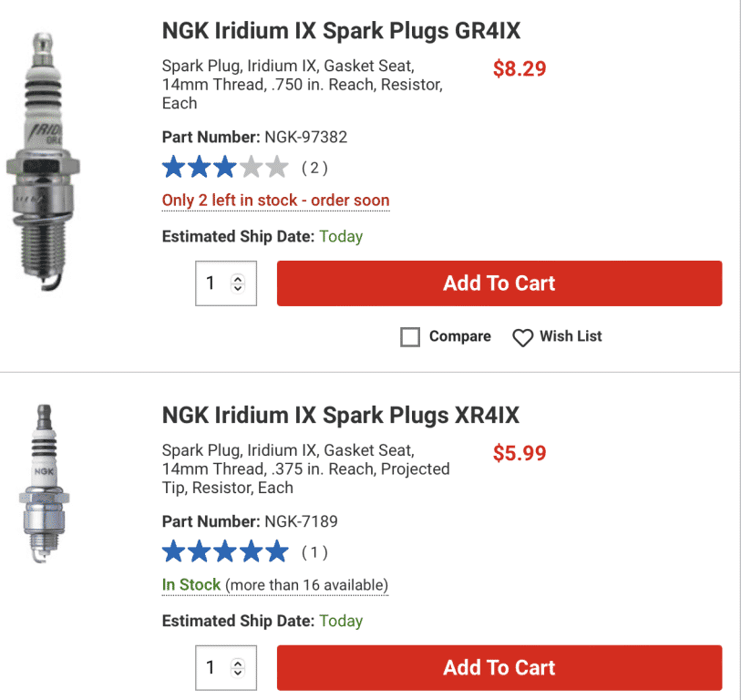Screen dimensions: 741x700
Task: Open the NGK Iridium IX Spark Plugs GR4IX title
Action: click(x=341, y=31)
